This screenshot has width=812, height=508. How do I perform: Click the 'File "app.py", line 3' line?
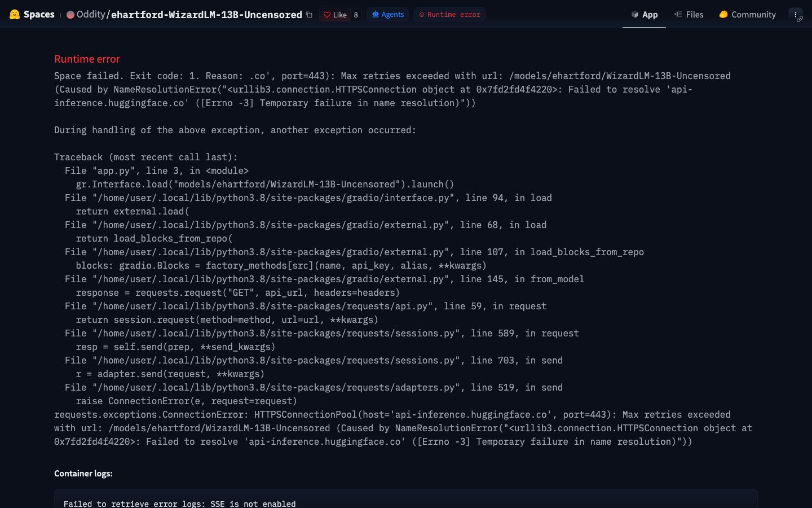[x=157, y=171]
